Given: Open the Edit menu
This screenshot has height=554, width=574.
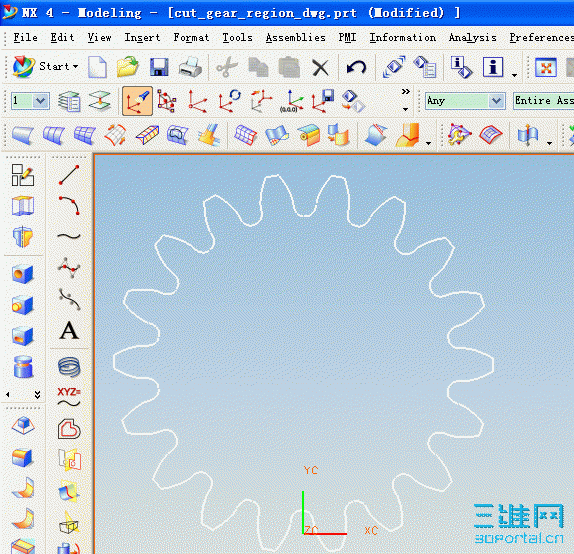Looking at the screenshot, I should coord(62,38).
